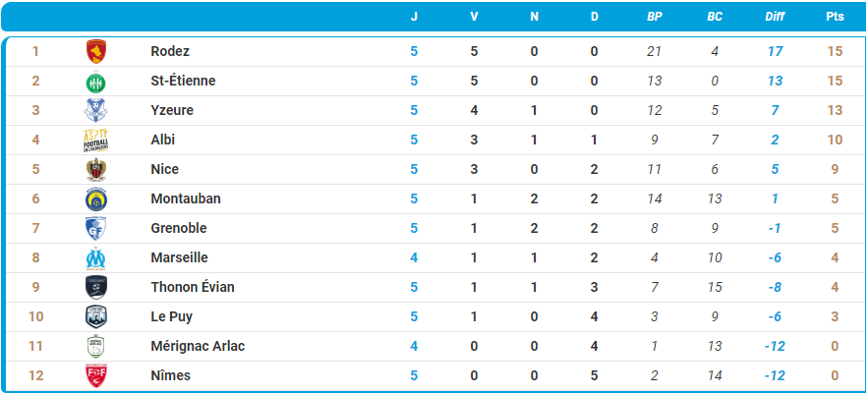Click the Le Puy club badge
The height and width of the screenshot is (395, 868).
[95, 316]
